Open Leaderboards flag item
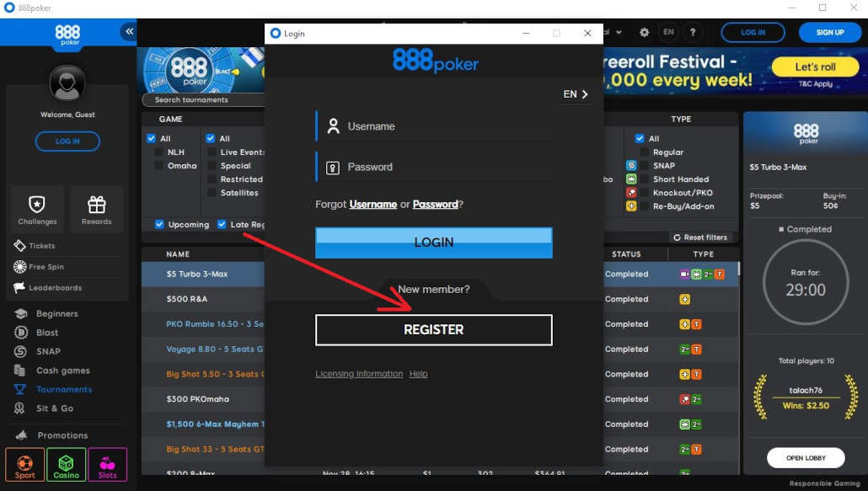The image size is (868, 491). [47, 287]
